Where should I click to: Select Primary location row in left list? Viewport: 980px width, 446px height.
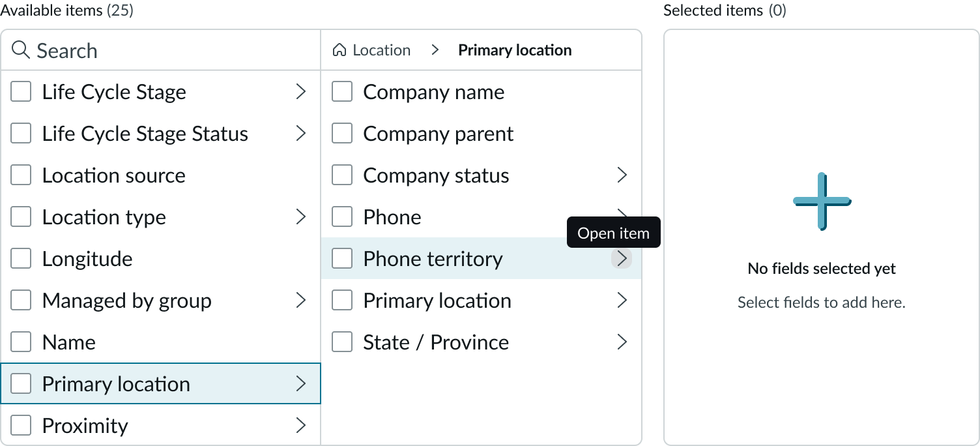116,384
